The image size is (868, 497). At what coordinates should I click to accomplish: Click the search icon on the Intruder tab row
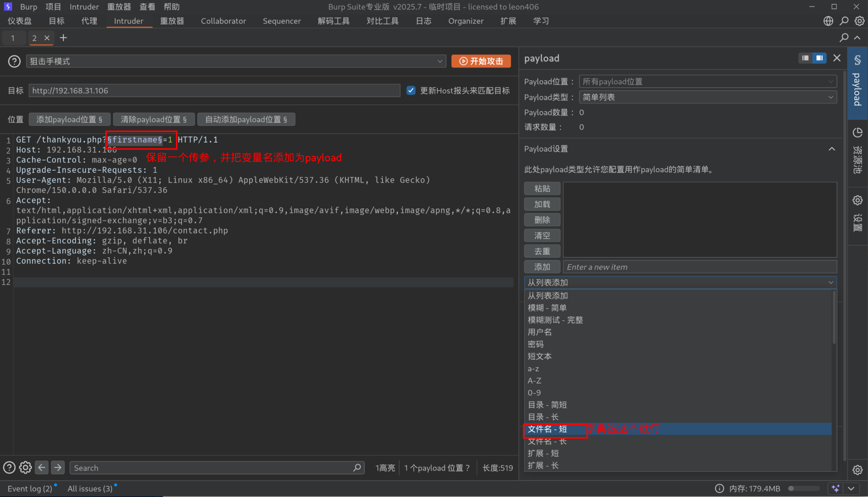click(844, 38)
